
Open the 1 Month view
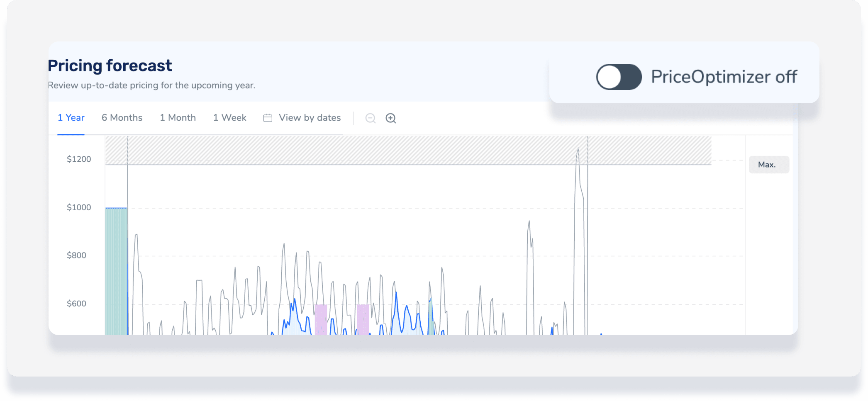point(178,118)
